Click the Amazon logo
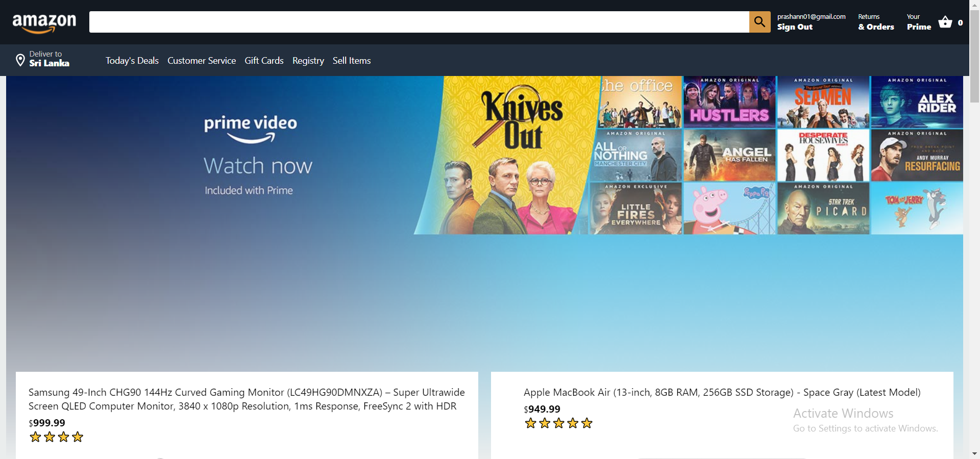This screenshot has height=459, width=980. coord(44,22)
